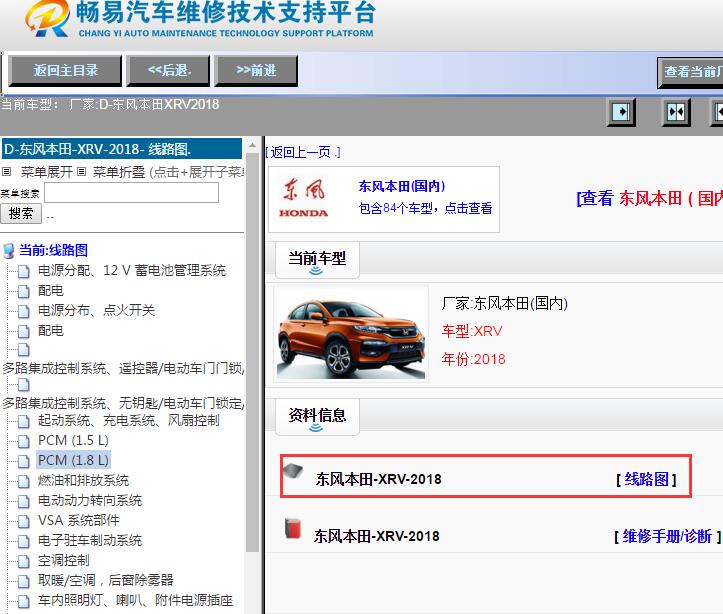Screen dimensions: 723x614
Task: Click the 查看当前 button at right
Action: [x=690, y=72]
